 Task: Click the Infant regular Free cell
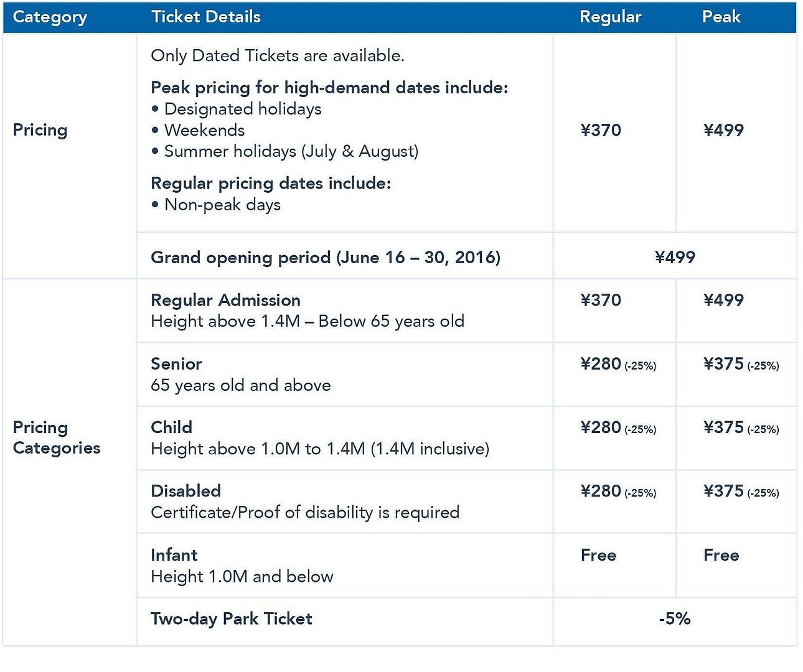pos(598,555)
